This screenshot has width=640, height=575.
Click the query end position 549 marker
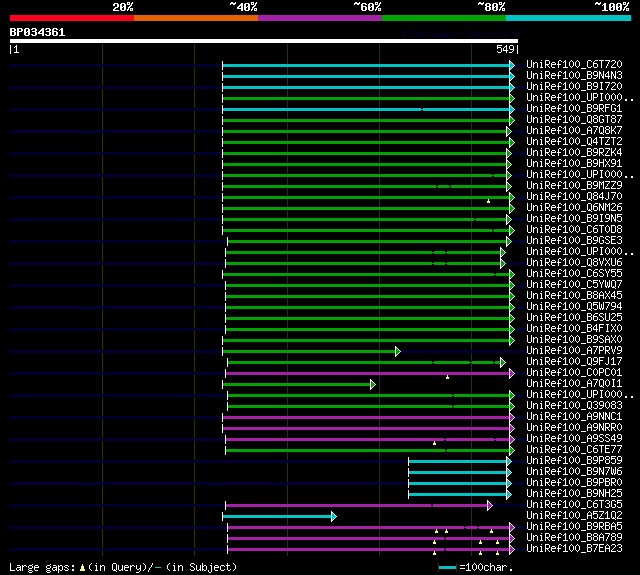(507, 49)
